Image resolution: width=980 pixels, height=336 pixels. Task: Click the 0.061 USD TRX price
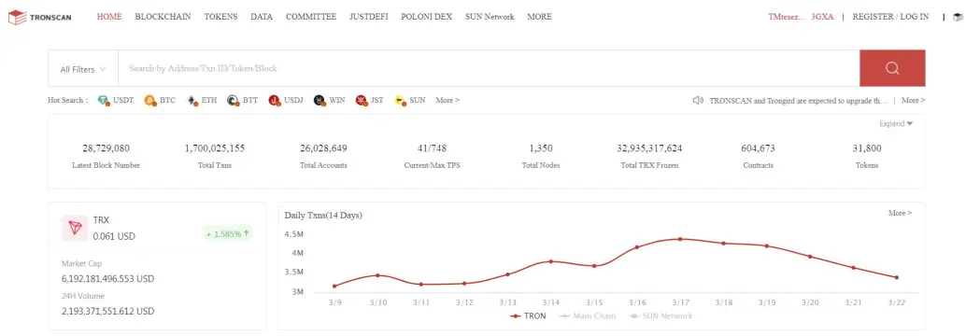(x=114, y=237)
